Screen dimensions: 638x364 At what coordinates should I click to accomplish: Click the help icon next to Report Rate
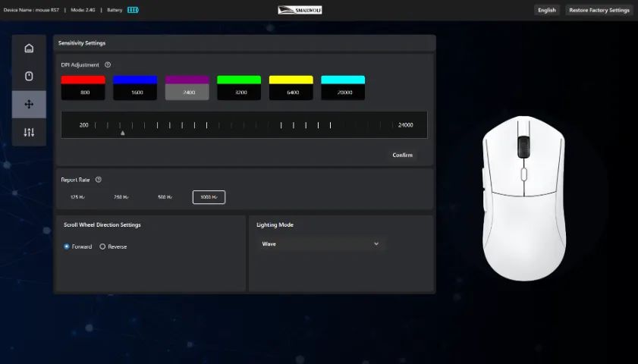click(x=99, y=180)
